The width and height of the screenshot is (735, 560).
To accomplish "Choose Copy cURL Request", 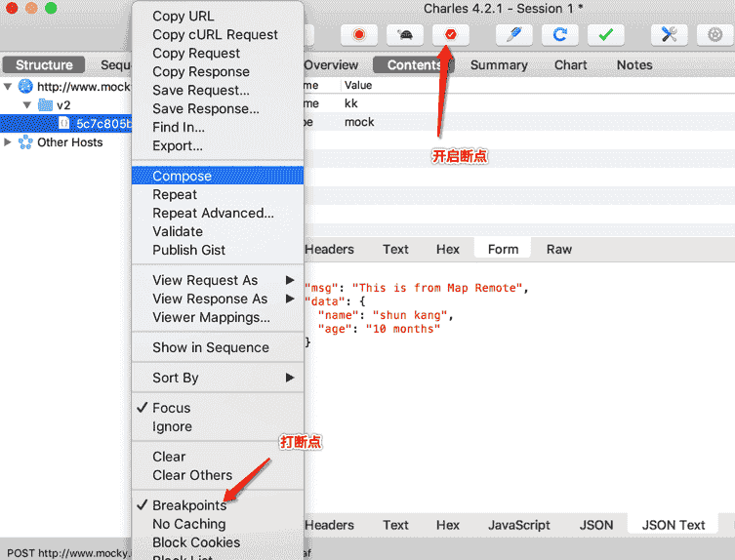I will click(218, 35).
